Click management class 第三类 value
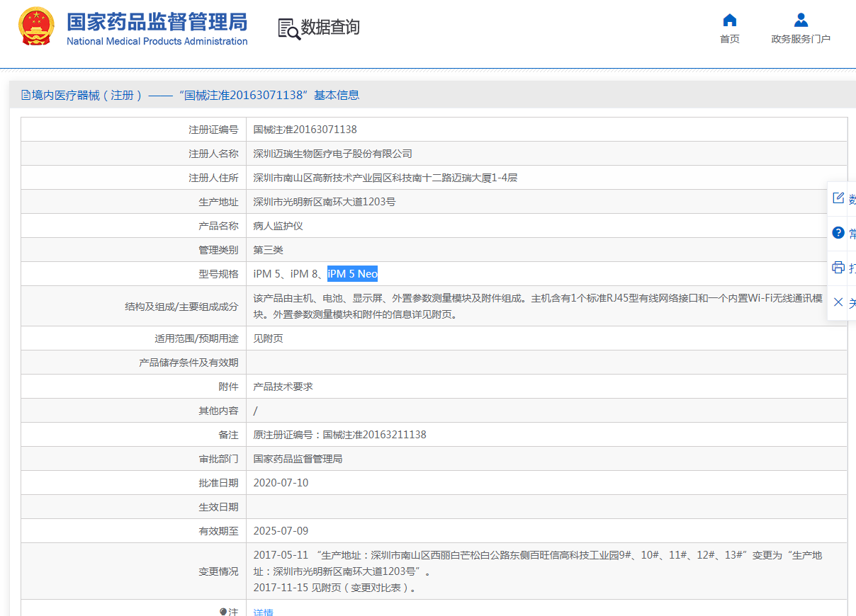This screenshot has height=616, width=856. [x=269, y=250]
